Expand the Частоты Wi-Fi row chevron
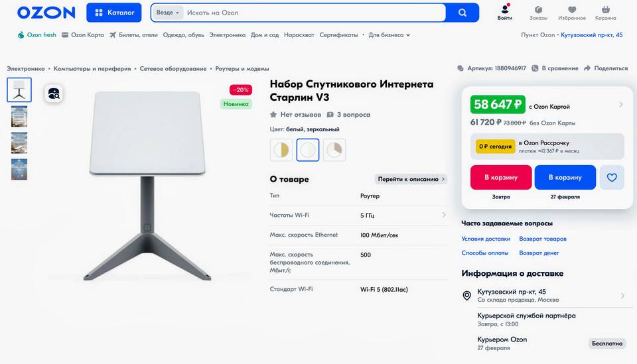637x364 pixels. (444, 215)
